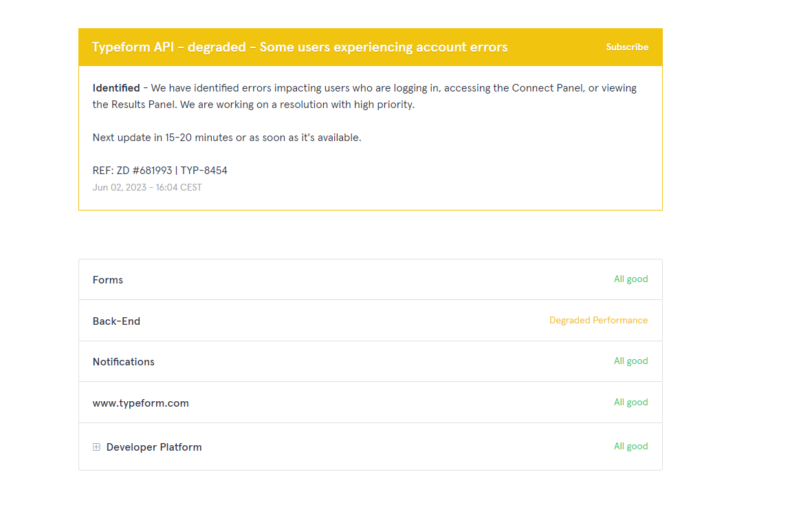
Task: Expand the Developer Platform component group
Action: [96, 447]
